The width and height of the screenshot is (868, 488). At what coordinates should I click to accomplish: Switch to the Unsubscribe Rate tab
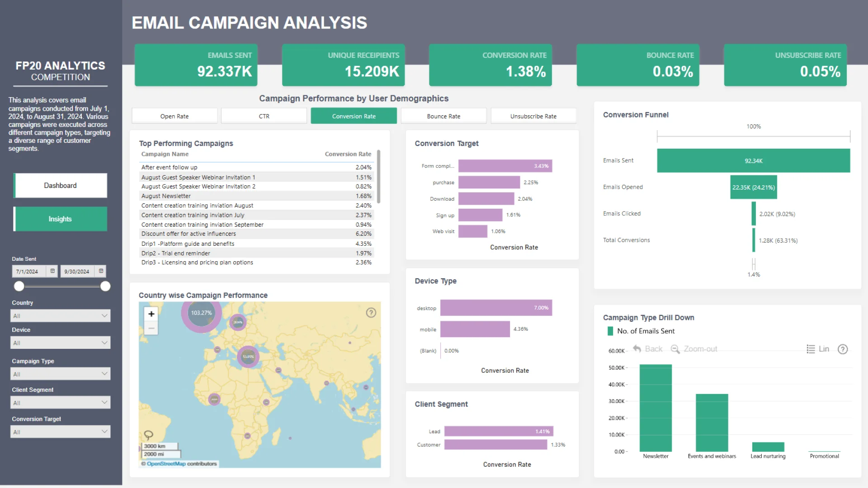click(x=533, y=116)
